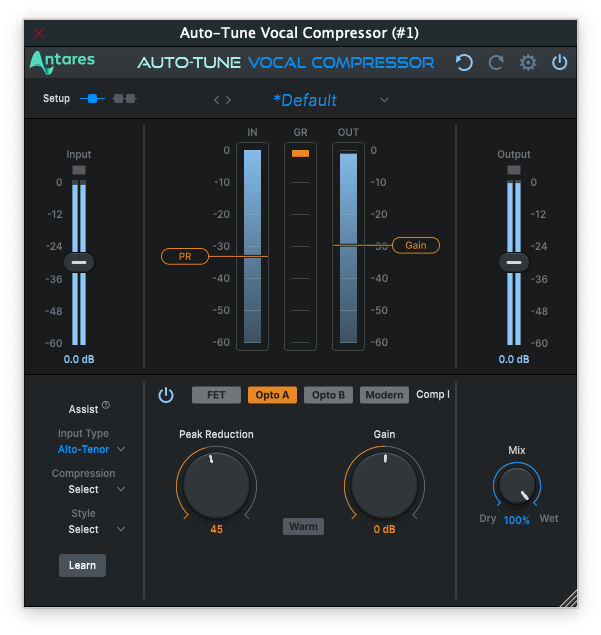Click the undo arrow icon

point(464,63)
